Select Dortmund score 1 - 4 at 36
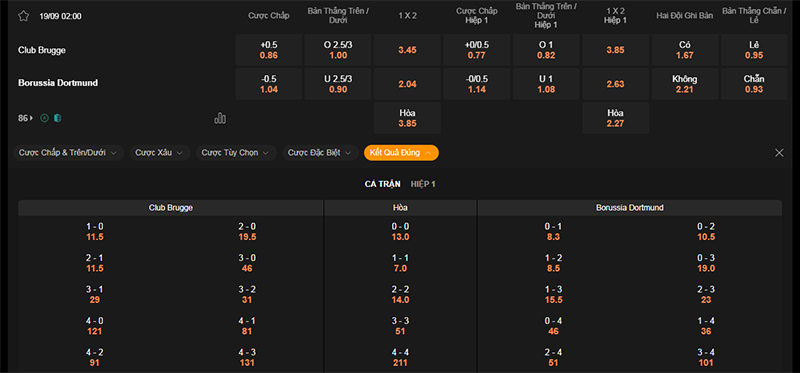Viewport: 800px width, 373px height. click(706, 326)
